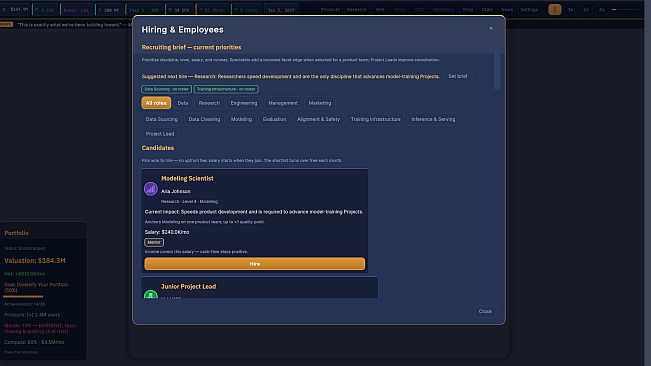Select the All roles filter
Viewport: 651px width, 366px height.
156,103
